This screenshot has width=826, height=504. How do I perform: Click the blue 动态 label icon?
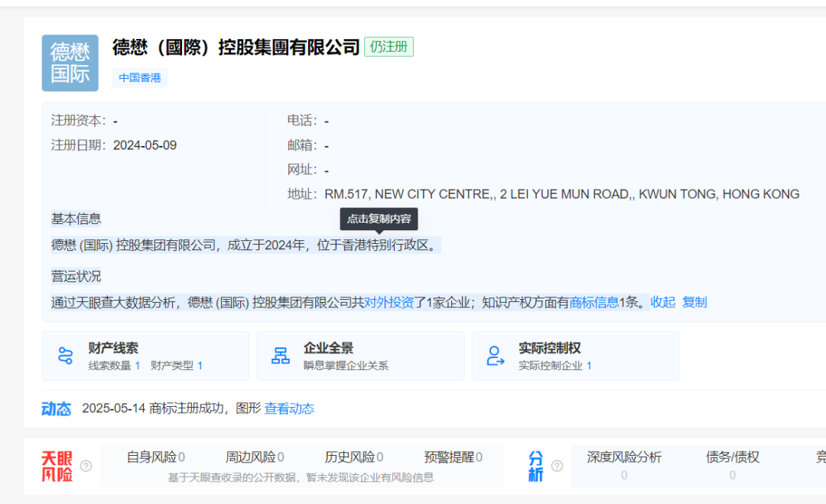click(x=57, y=408)
